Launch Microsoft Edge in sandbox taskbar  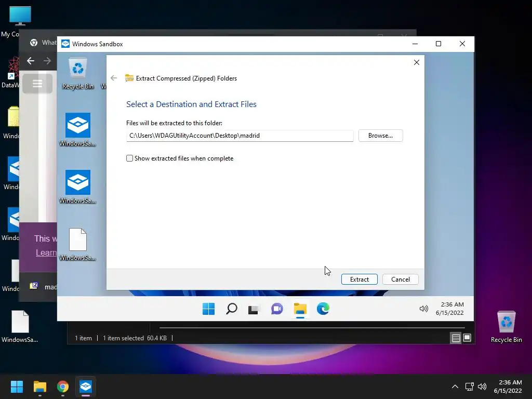(x=323, y=309)
